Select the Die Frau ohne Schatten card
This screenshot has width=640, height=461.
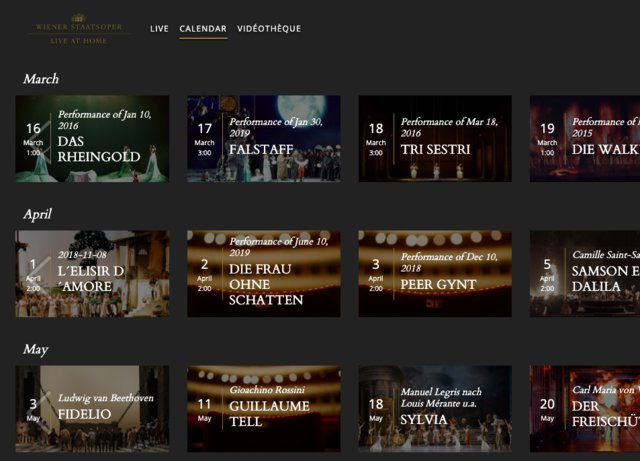pyautogui.click(x=264, y=274)
